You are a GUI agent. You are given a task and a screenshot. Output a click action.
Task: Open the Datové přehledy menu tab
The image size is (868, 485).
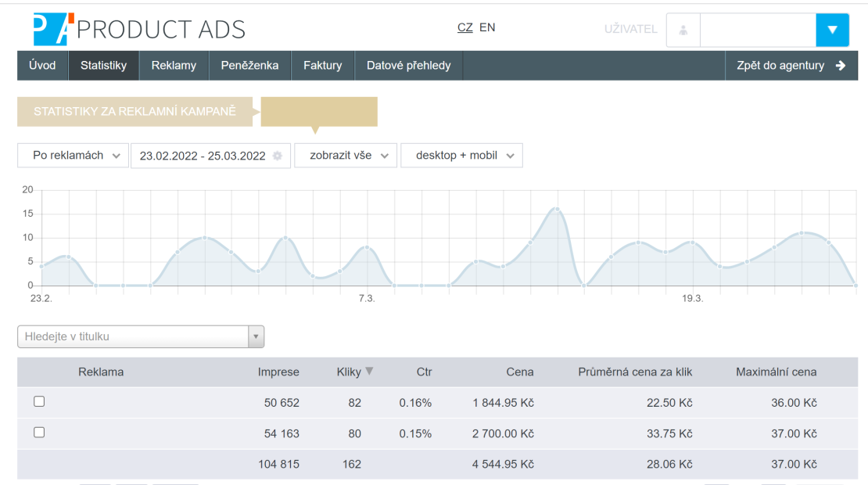pyautogui.click(x=408, y=66)
